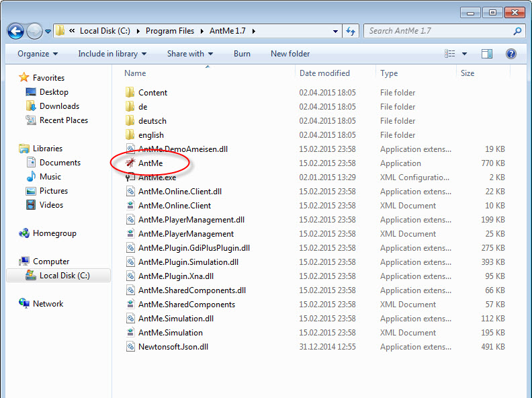Click the 770 KB size cell

(x=492, y=163)
